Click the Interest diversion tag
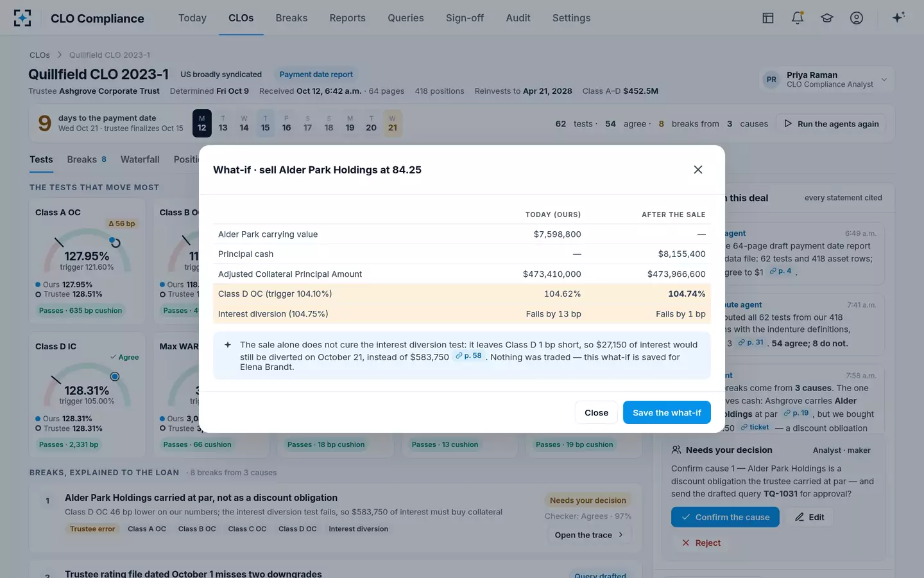 point(358,529)
